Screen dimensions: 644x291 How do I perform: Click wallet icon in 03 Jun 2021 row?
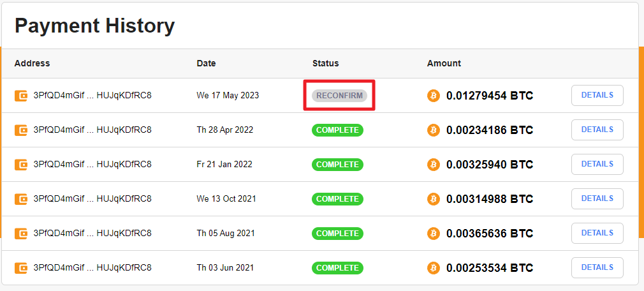tap(21, 268)
